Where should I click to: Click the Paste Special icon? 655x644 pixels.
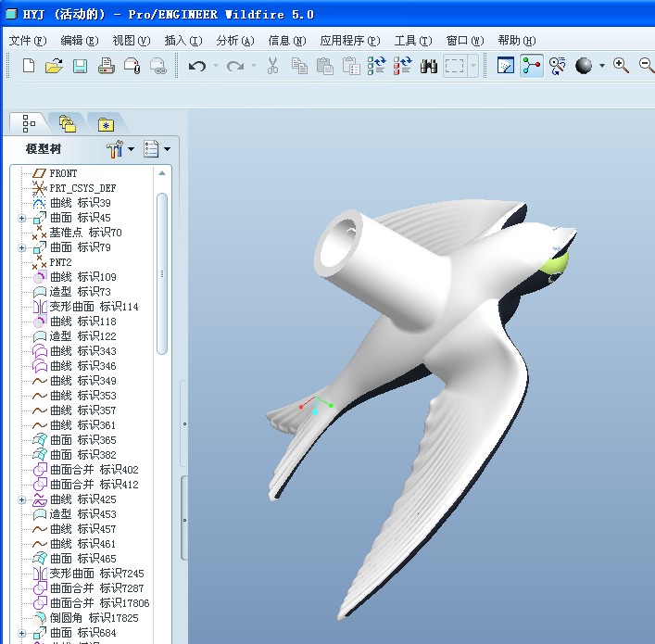(x=351, y=66)
